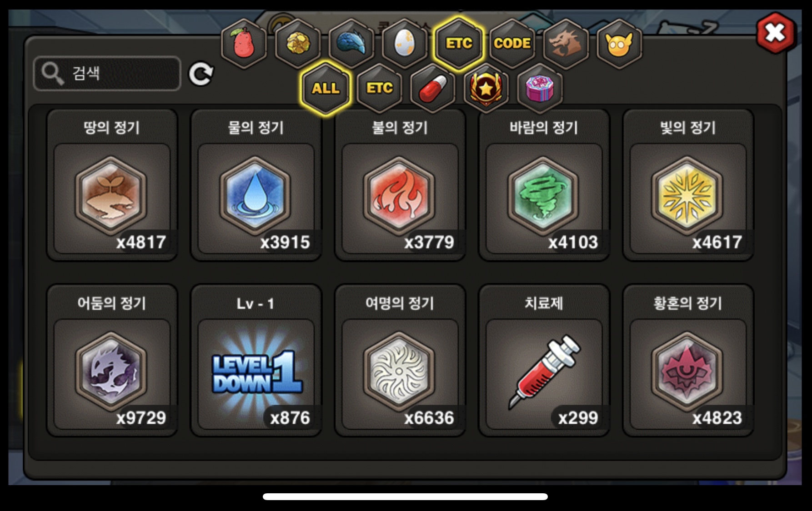Select the 불의 정기 fire essence item
This screenshot has width=812, height=511.
coord(400,185)
